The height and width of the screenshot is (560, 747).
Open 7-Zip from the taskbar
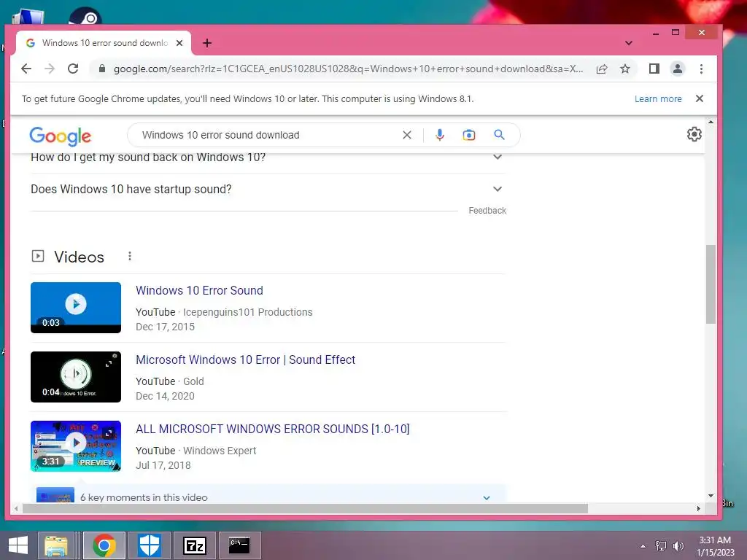(195, 545)
